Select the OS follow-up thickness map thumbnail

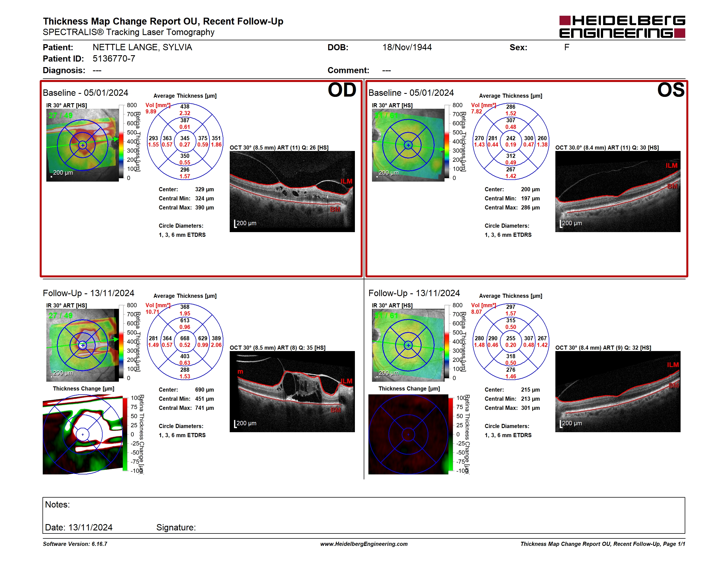[x=408, y=345]
